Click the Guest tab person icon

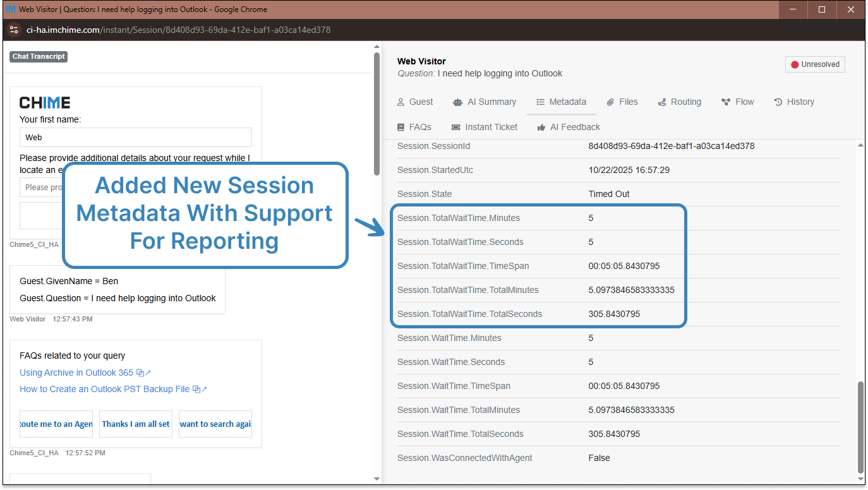click(401, 102)
